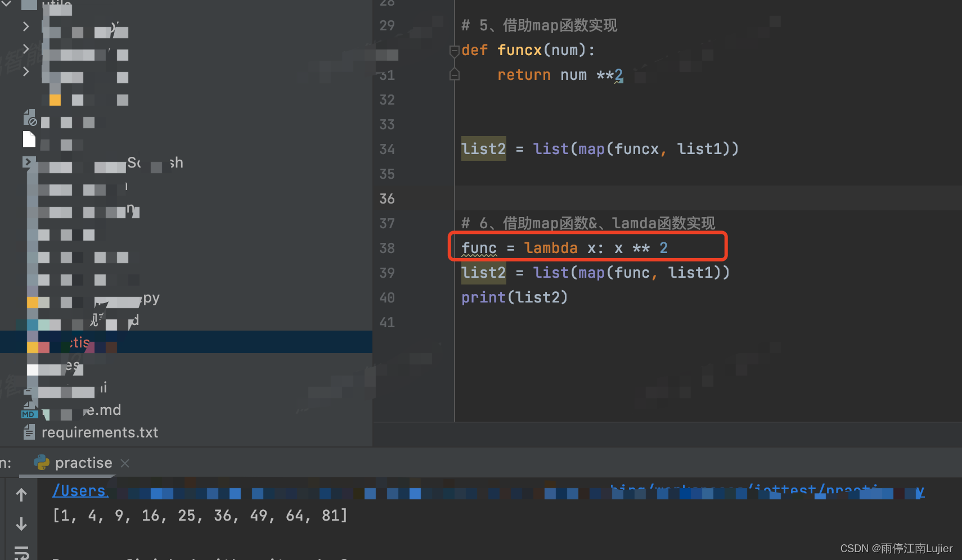Expand the second collapsed folder chevron
This screenshot has width=962, height=560.
point(26,48)
